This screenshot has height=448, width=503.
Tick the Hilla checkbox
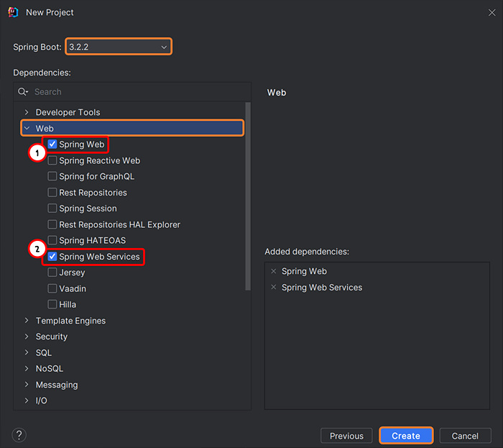pyautogui.click(x=52, y=304)
